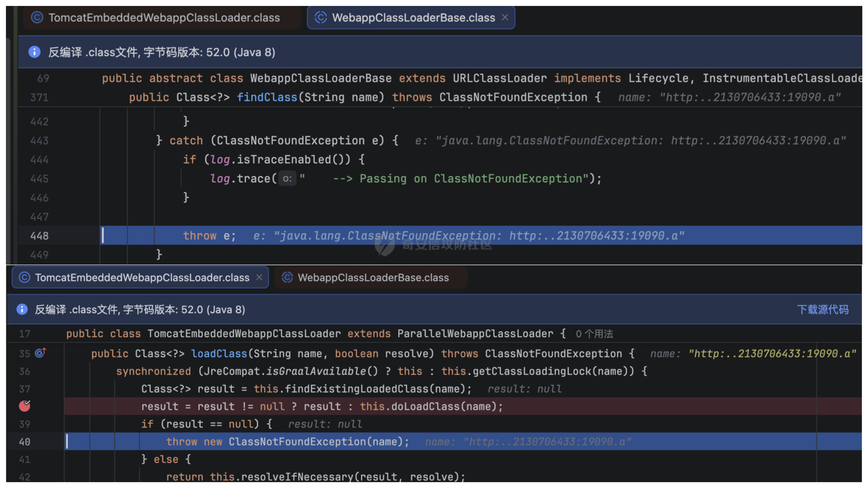Select WebappClassLoaderBase.class tab in upper editor

[x=410, y=18]
